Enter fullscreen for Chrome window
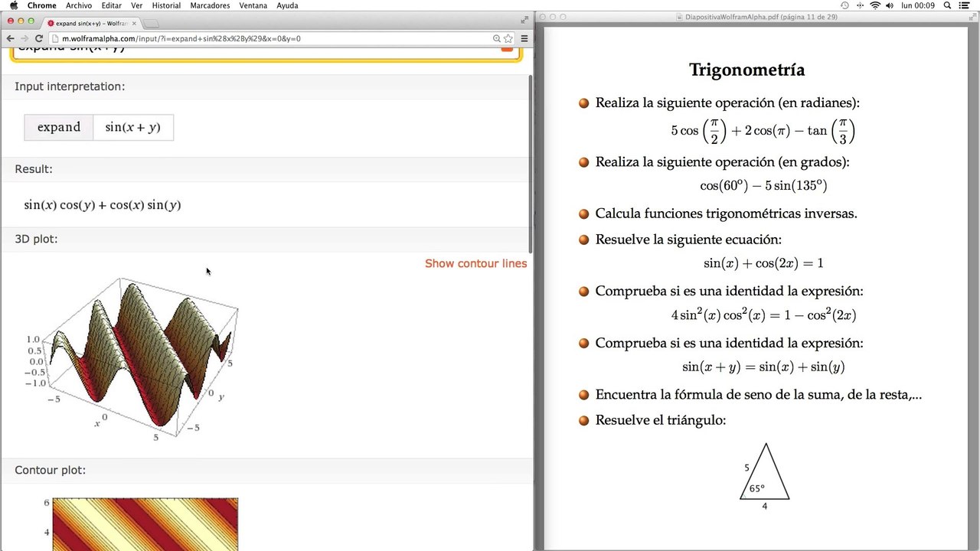 point(524,20)
